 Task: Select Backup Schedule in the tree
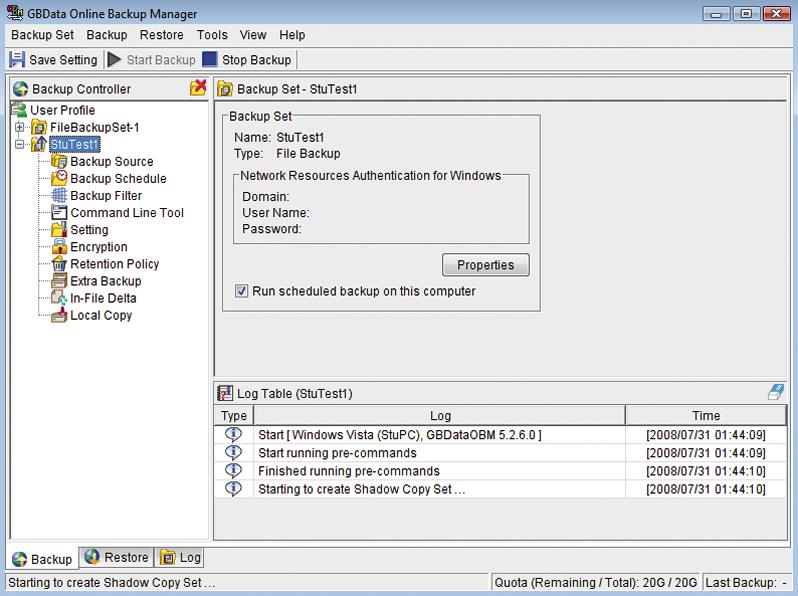(118, 179)
